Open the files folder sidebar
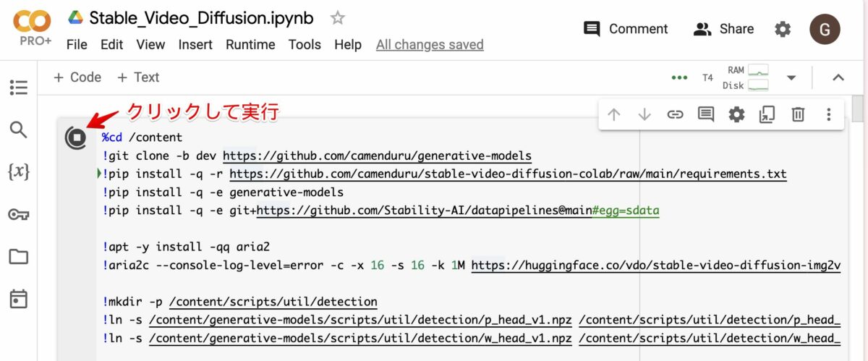 [x=18, y=256]
